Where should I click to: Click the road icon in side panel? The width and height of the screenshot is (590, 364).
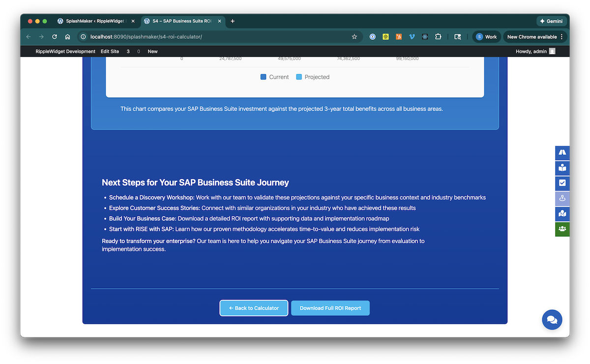(562, 153)
